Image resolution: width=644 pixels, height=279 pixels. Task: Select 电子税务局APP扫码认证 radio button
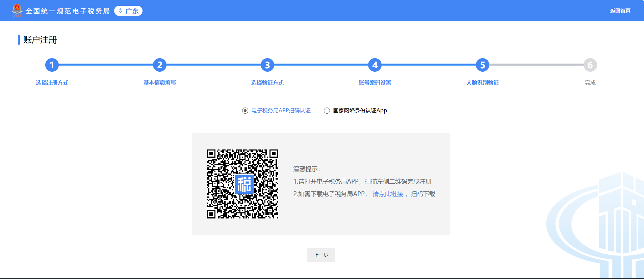point(245,111)
